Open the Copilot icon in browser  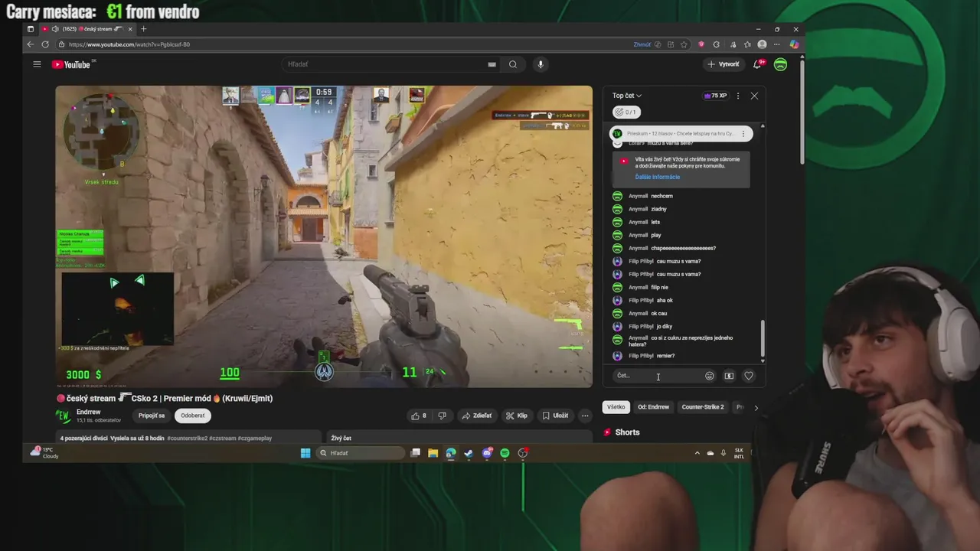pyautogui.click(x=794, y=44)
